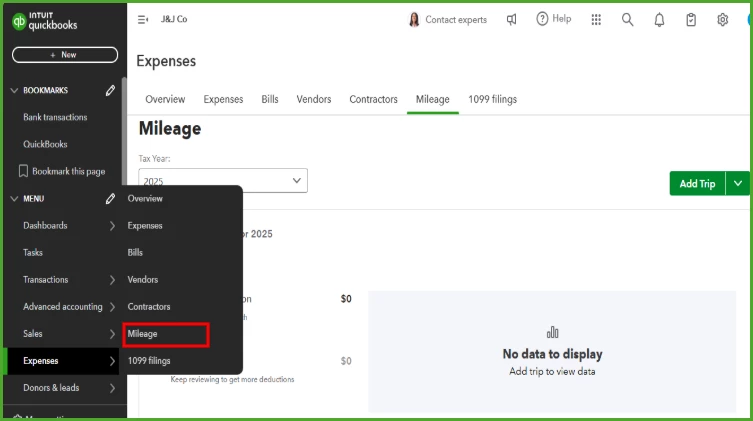Open the megaphone announcements icon
The height and width of the screenshot is (421, 753).
click(511, 20)
